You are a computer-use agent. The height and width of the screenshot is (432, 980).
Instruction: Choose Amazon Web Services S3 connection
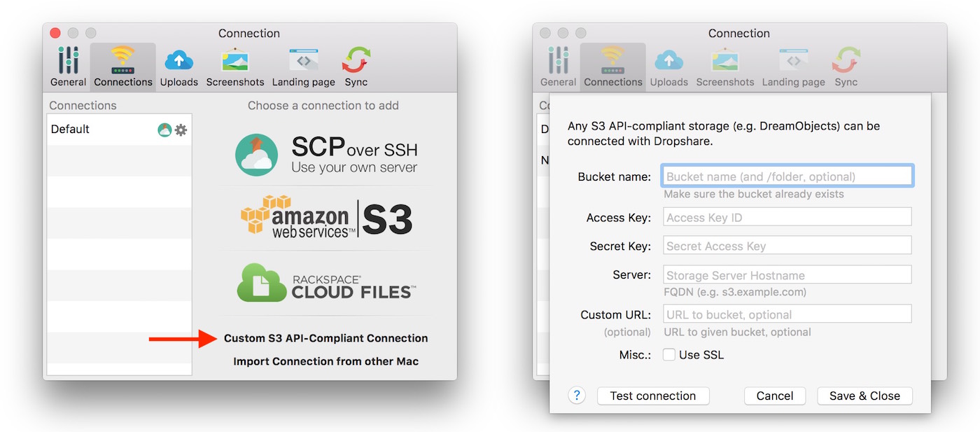326,218
